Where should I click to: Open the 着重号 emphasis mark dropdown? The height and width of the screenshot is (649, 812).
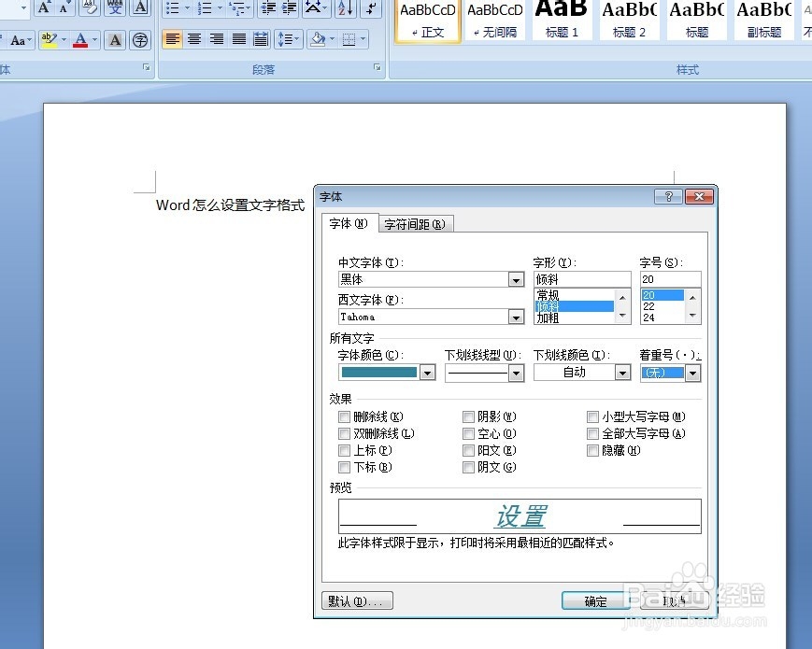pos(693,373)
